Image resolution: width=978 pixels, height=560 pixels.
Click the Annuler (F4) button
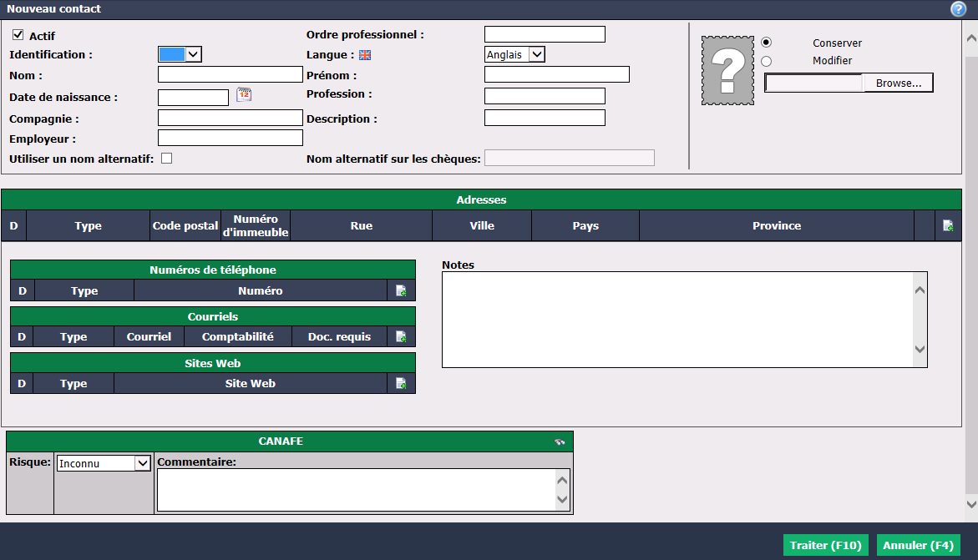pyautogui.click(x=918, y=545)
